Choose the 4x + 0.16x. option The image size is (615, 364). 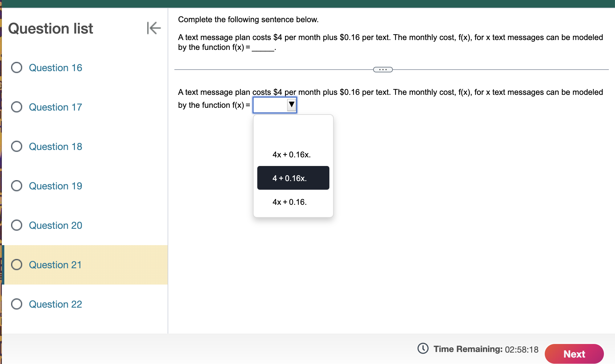click(x=291, y=155)
